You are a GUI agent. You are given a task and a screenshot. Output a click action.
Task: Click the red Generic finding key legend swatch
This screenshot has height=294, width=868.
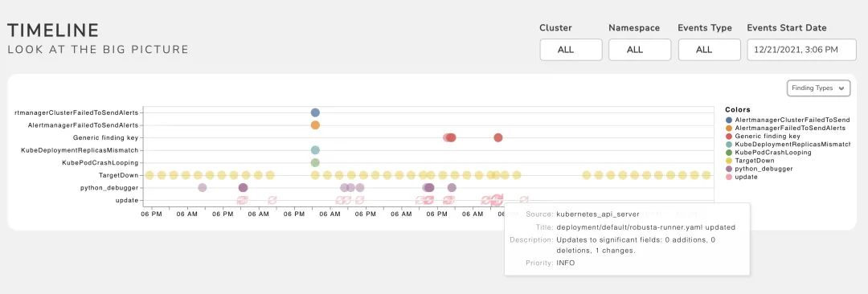coord(728,136)
